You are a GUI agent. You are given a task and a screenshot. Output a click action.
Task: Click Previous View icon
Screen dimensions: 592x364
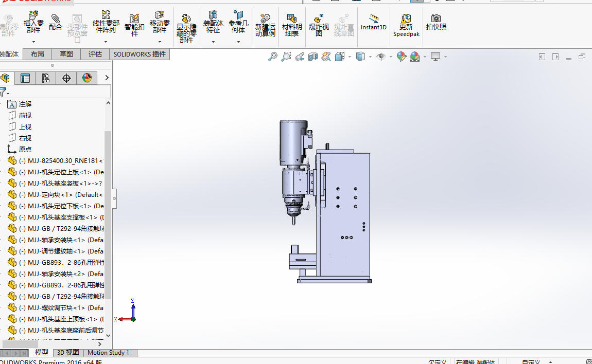pos(300,57)
